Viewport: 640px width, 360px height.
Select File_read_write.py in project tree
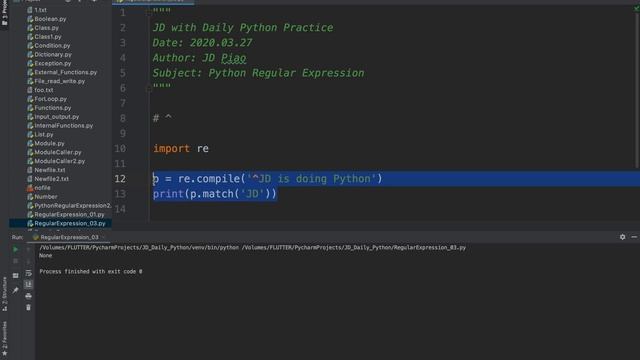[x=60, y=81]
